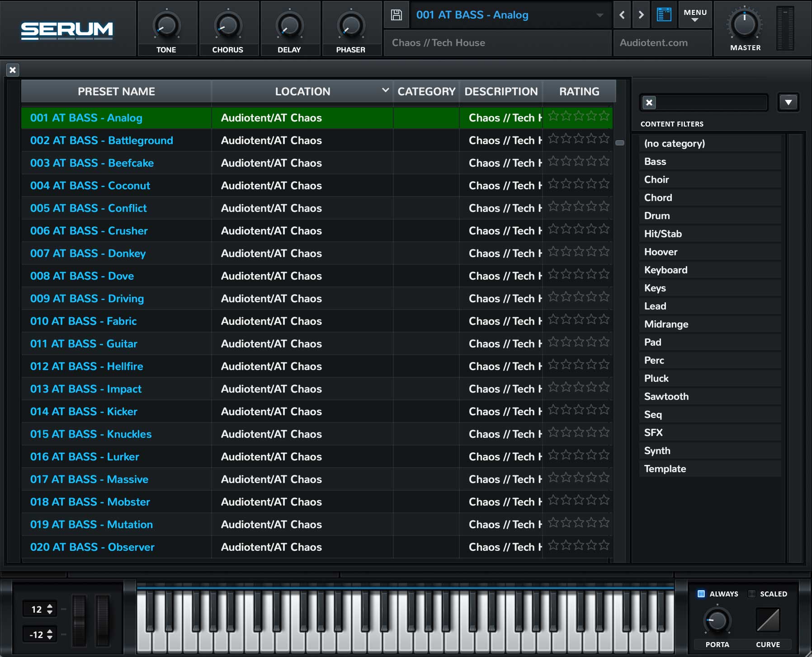Click the save preset floppy disk icon

(x=397, y=15)
